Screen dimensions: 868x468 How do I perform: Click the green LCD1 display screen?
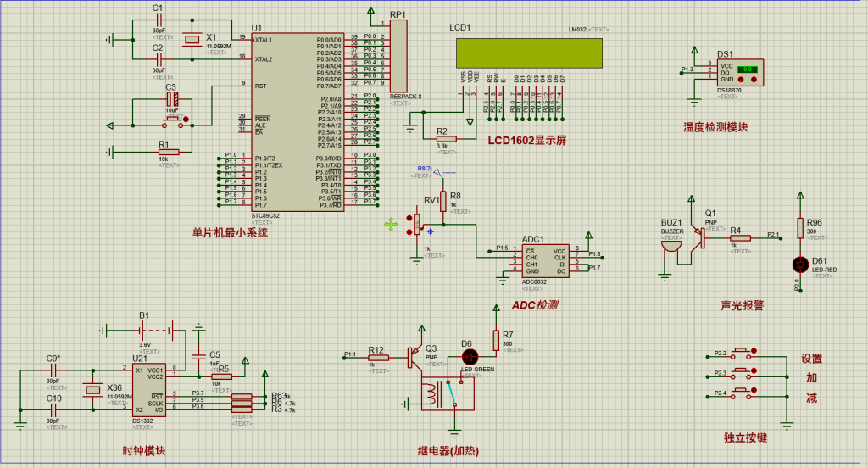click(528, 53)
